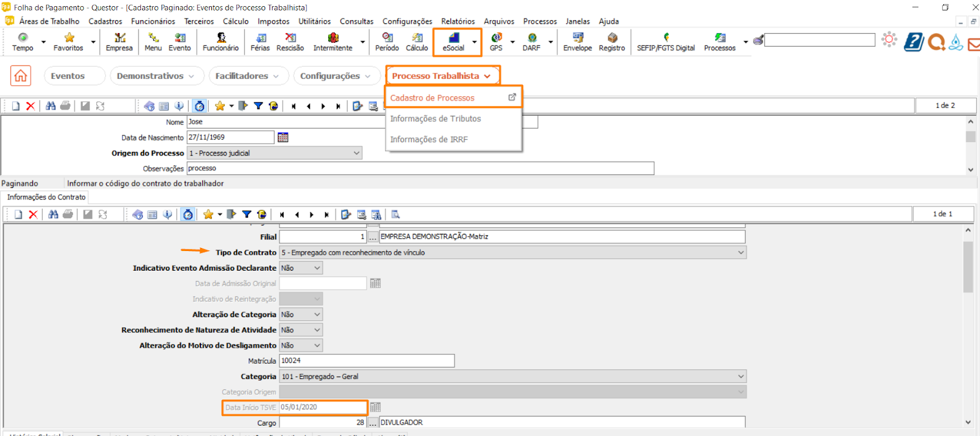Expand the Facilitadores menu button
The width and height of the screenshot is (980, 436).
247,76
